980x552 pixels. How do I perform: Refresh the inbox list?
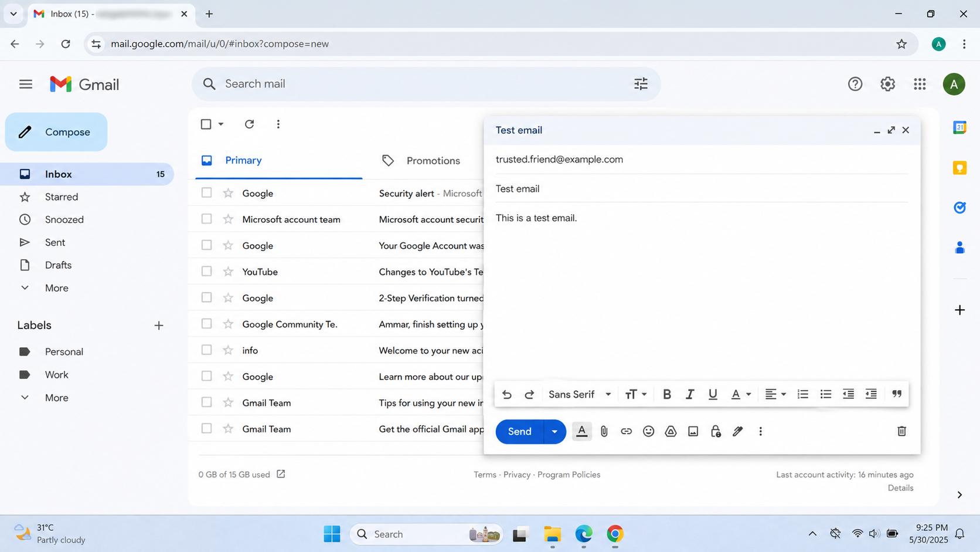(x=249, y=124)
